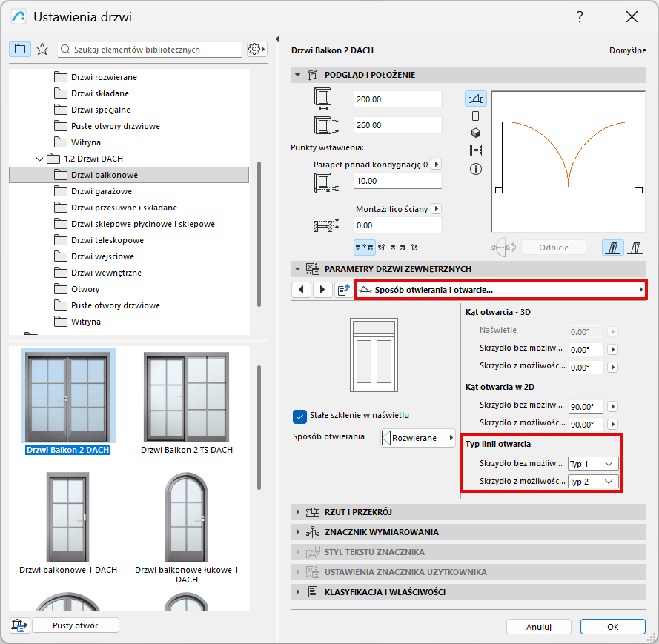
Task: Go to previous parameter page arrow
Action: pos(301,290)
